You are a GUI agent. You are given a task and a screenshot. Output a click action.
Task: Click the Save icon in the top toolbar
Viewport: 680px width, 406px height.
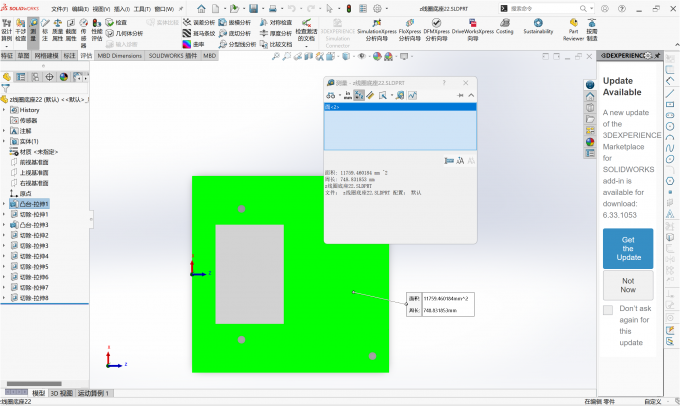[253, 8]
